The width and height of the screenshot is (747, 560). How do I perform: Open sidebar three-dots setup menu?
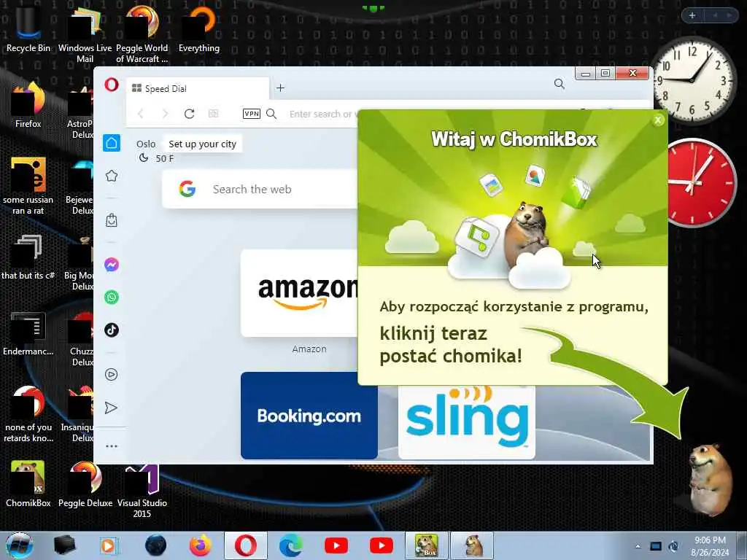[x=112, y=446]
